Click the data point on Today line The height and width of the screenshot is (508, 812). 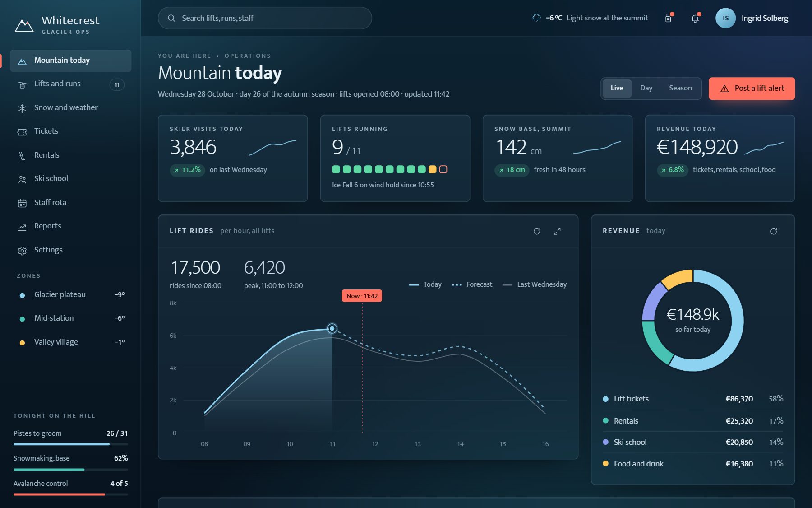click(332, 328)
